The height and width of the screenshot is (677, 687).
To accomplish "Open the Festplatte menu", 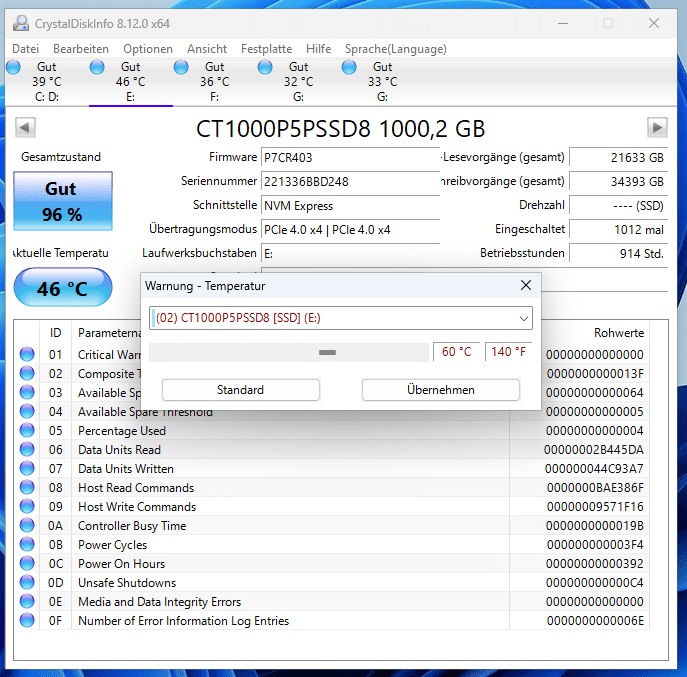I will click(x=266, y=49).
